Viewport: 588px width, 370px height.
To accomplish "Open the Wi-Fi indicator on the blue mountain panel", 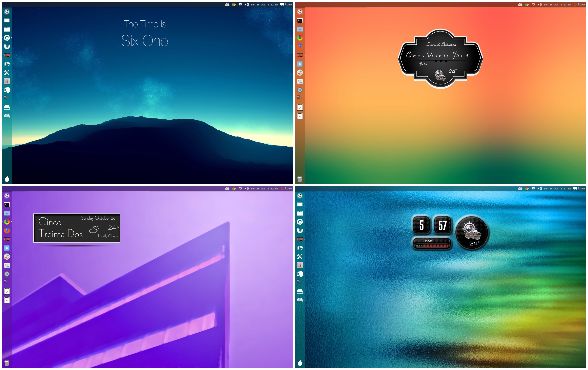I will 240,4.
